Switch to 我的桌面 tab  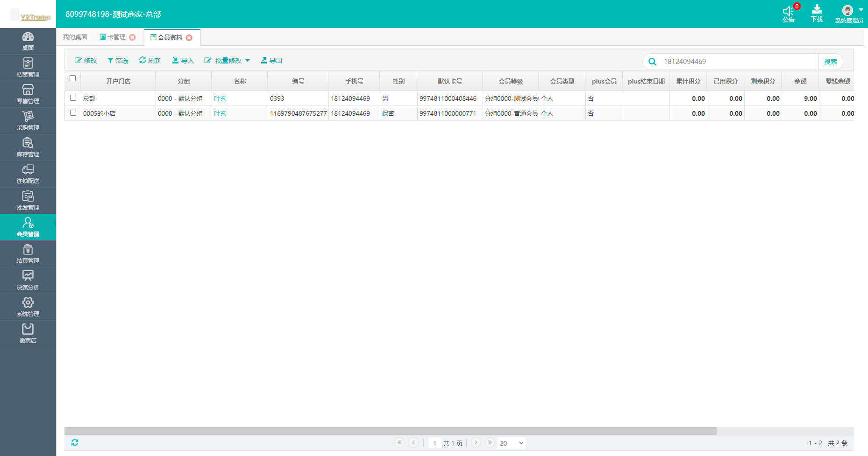75,37
